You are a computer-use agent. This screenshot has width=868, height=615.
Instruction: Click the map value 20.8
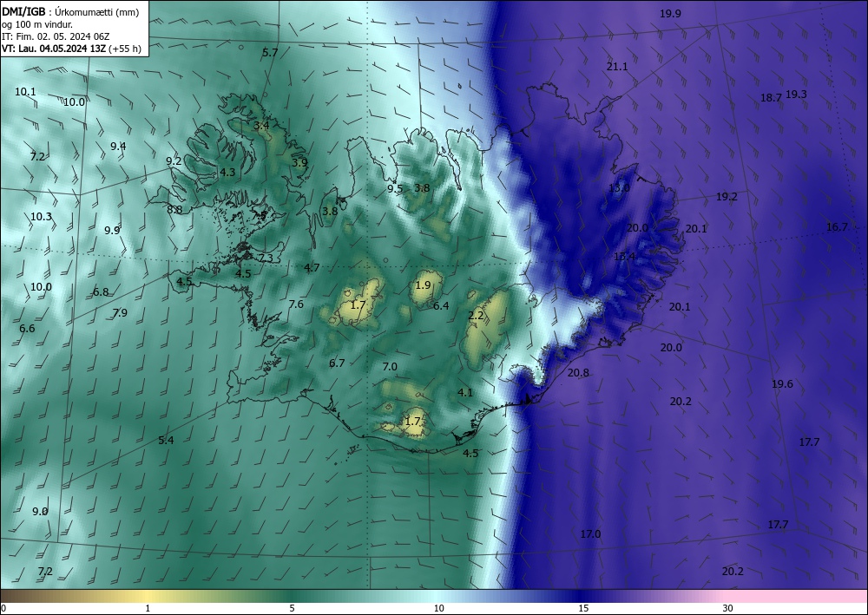[578, 373]
